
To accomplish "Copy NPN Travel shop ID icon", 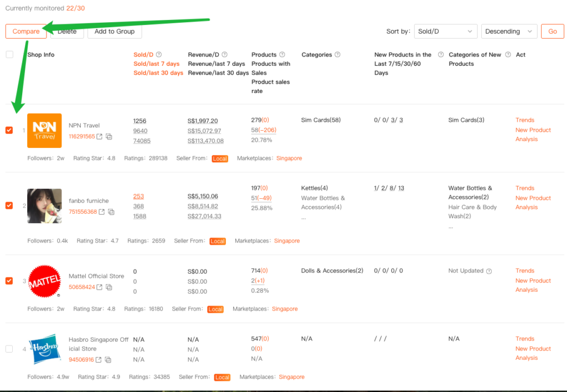I will click(x=109, y=137).
